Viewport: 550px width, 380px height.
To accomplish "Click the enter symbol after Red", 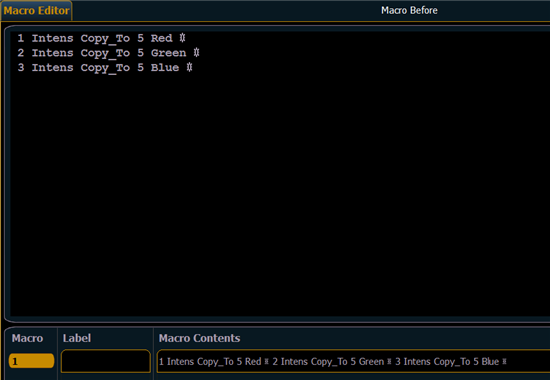I will pos(182,38).
